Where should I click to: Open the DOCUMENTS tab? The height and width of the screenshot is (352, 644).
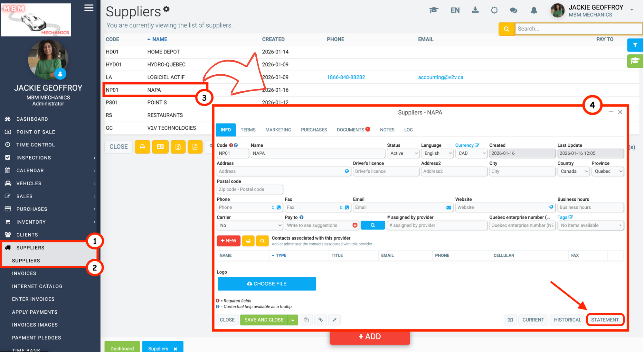point(350,130)
